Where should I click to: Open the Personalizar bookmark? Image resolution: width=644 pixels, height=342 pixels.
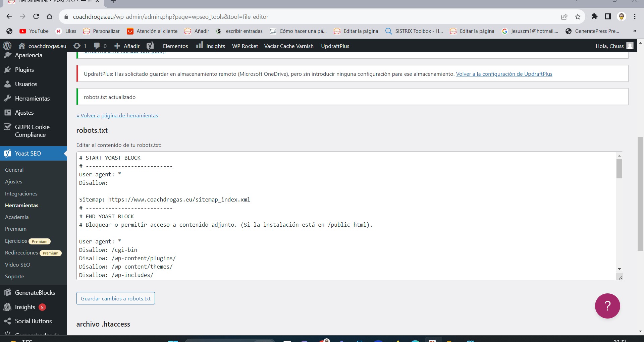(101, 31)
